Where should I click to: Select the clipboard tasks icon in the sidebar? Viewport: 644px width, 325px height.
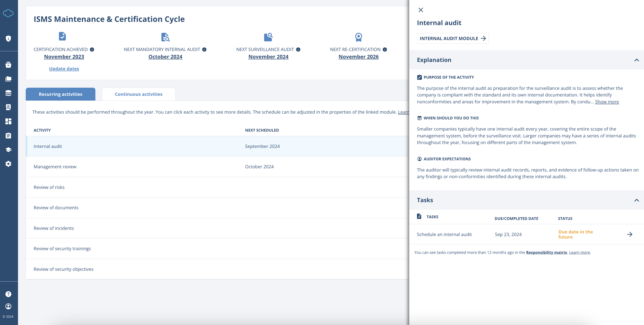pos(9,135)
